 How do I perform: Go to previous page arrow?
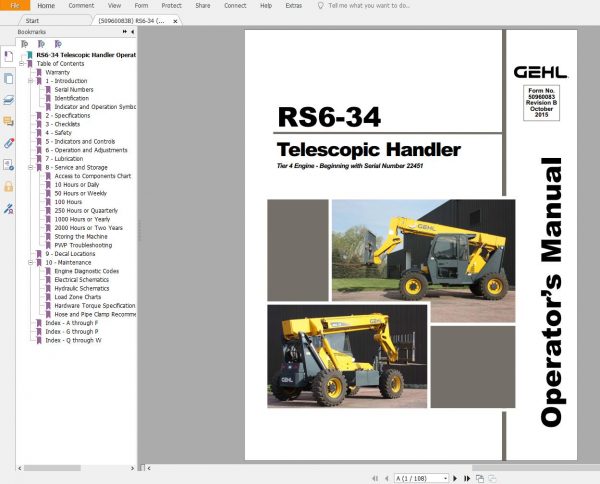(x=387, y=478)
